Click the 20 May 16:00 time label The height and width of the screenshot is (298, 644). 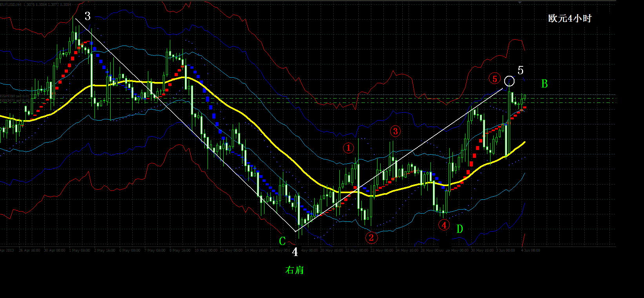332,250
